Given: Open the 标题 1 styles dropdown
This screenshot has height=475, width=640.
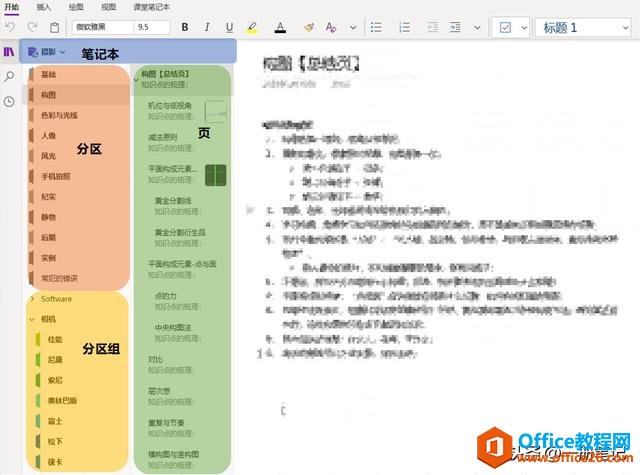Looking at the screenshot, I should [583, 28].
